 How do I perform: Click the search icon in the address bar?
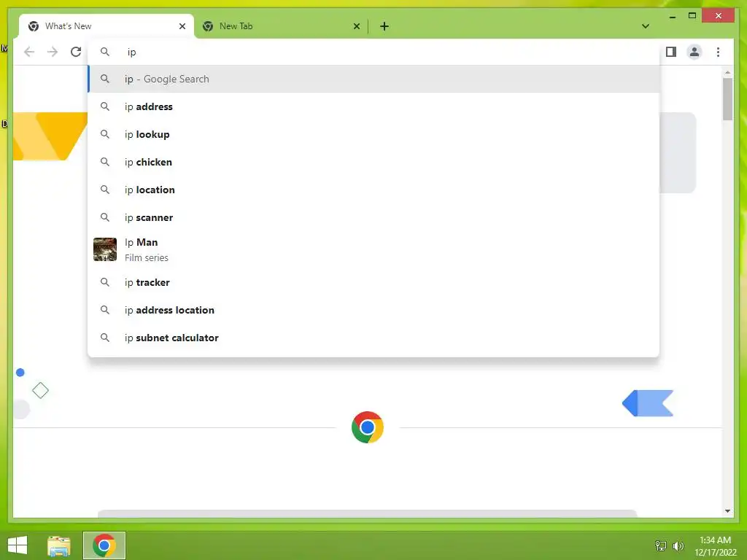(105, 52)
